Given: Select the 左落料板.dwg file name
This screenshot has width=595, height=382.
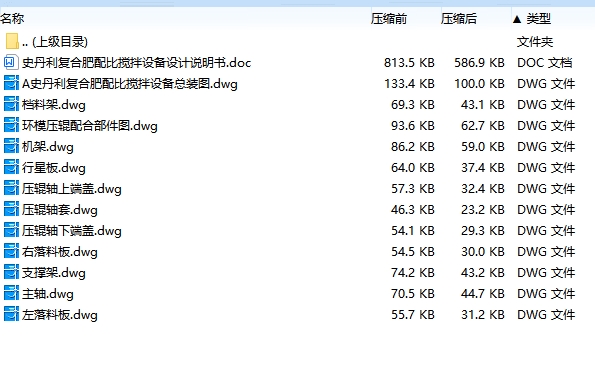Looking at the screenshot, I should tap(60, 315).
